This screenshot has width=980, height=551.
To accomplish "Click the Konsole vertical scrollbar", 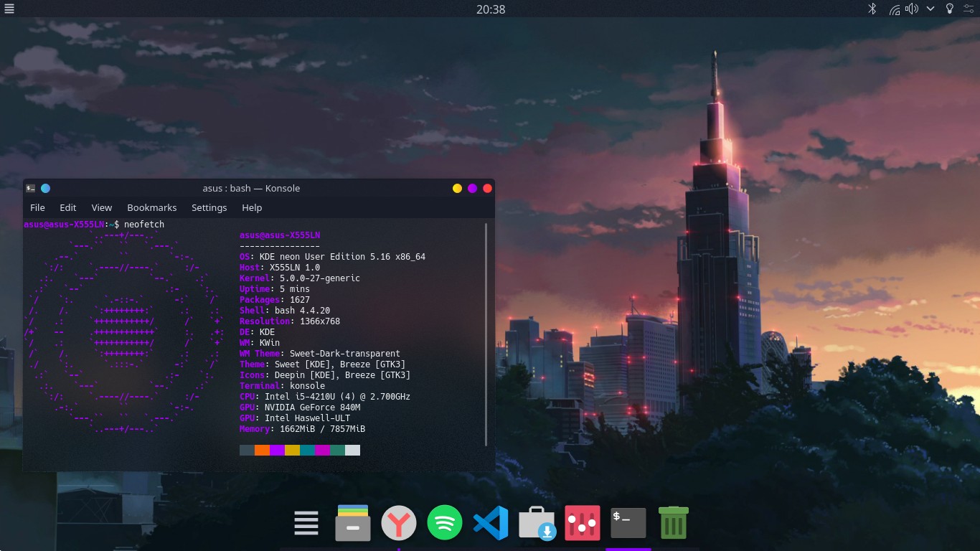I will click(x=486, y=334).
